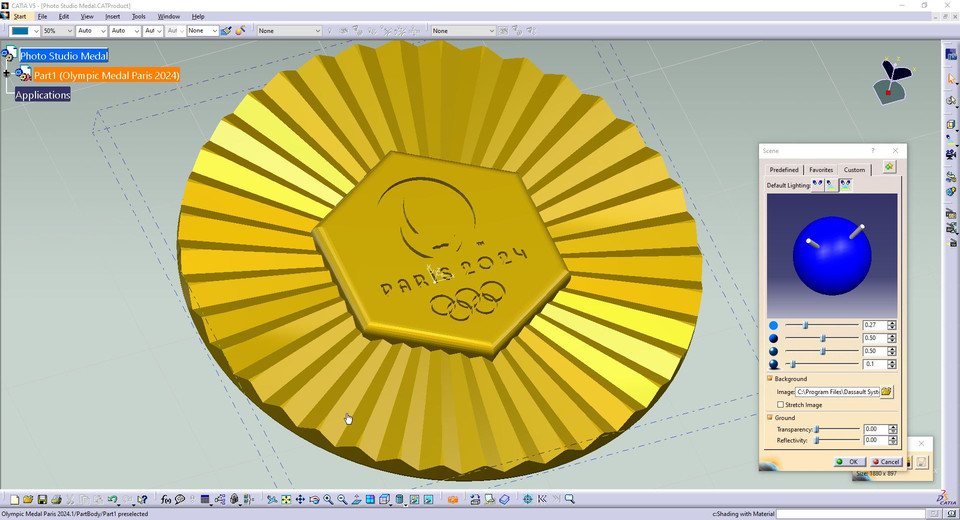Enable the Stretch Image checkbox
This screenshot has width=960, height=520.
click(x=780, y=405)
